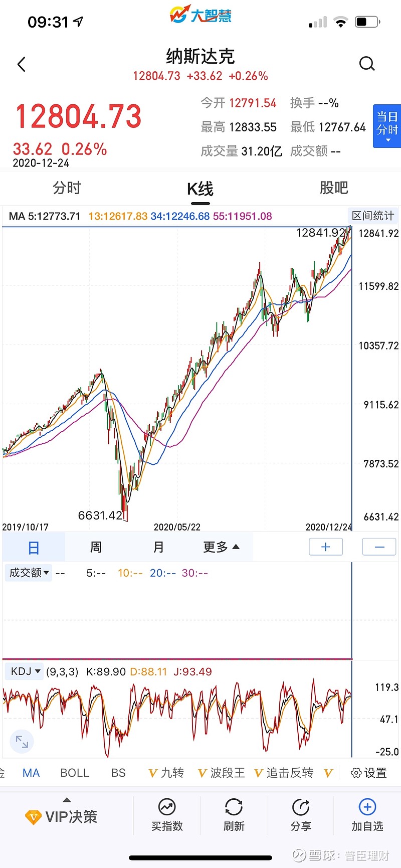The image size is (401, 868).
Task: Switch to the 分时 tab
Action: coord(67,188)
